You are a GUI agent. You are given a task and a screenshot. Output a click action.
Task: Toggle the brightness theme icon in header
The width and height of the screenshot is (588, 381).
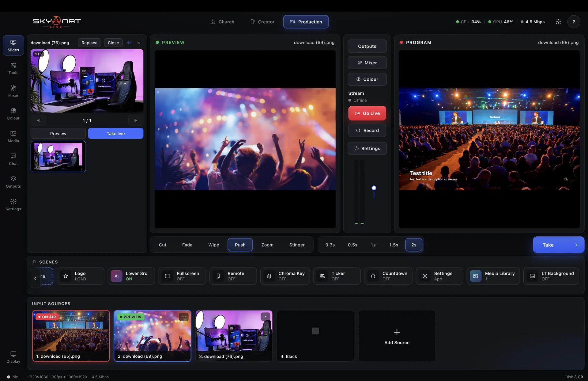pos(558,22)
